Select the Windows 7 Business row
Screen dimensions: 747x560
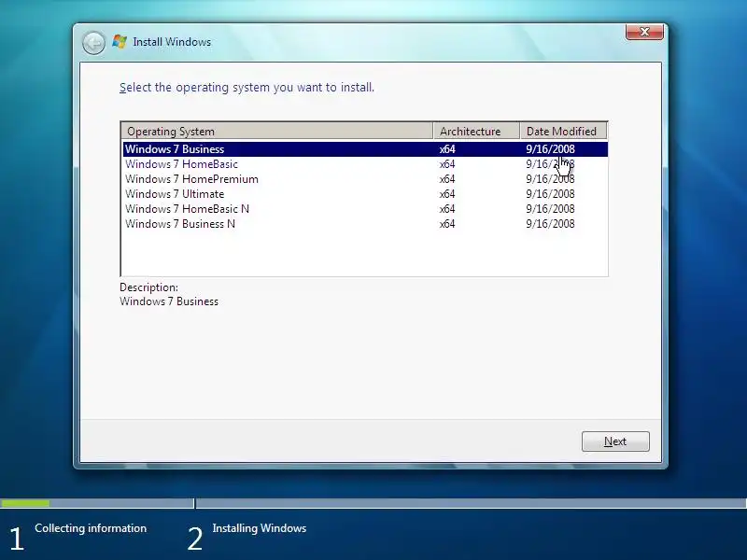[x=365, y=149]
